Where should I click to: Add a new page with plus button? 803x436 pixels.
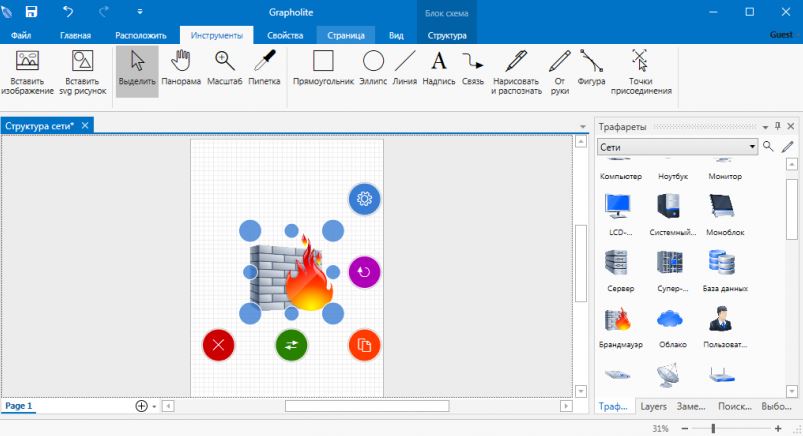141,406
